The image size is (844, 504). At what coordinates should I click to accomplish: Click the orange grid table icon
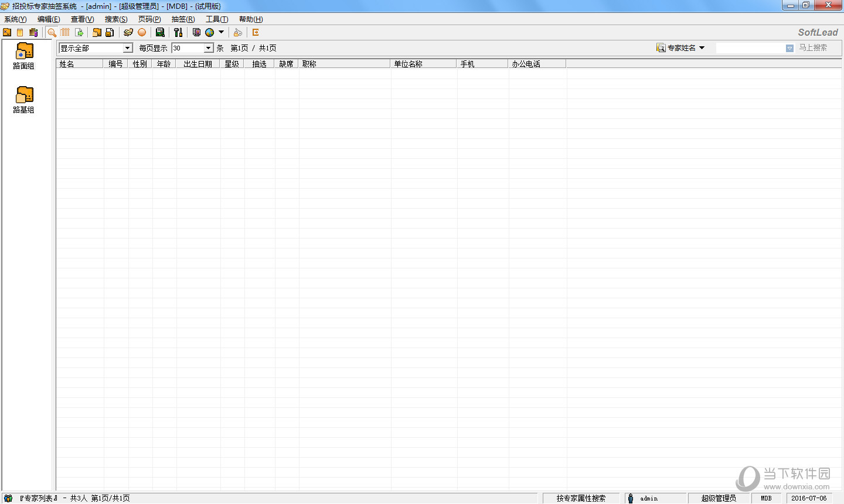pos(65,32)
